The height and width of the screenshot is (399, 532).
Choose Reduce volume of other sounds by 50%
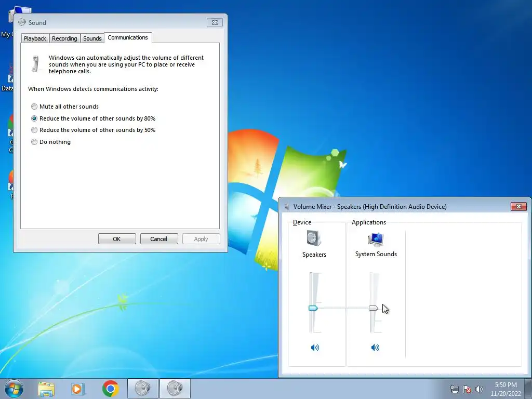pyautogui.click(x=94, y=130)
